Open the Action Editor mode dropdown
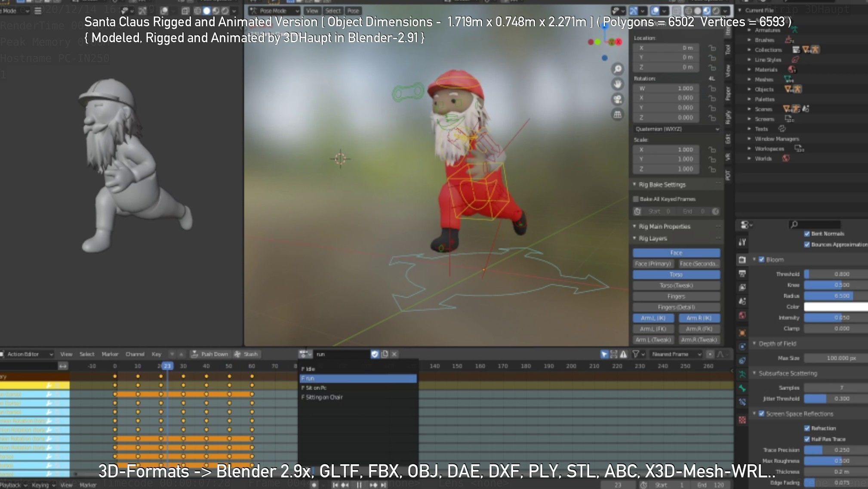The width and height of the screenshot is (868, 489). tap(27, 354)
